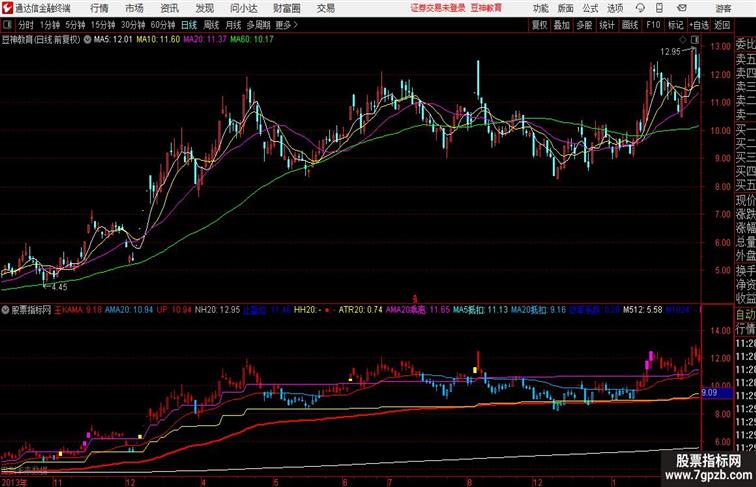This screenshot has width=756, height=487.
Task: Switch to the 1分钟 period tab
Action: coord(49,25)
